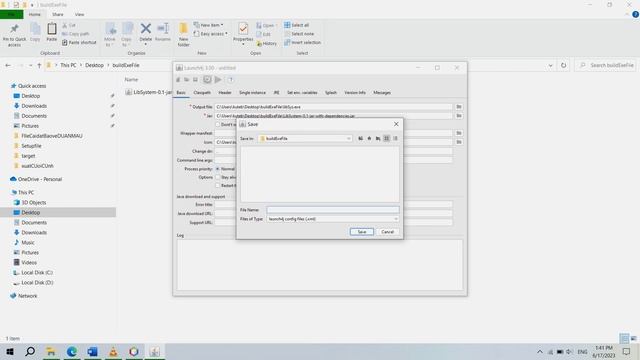Toggle the Don't wrap jar checkbox

click(218, 124)
